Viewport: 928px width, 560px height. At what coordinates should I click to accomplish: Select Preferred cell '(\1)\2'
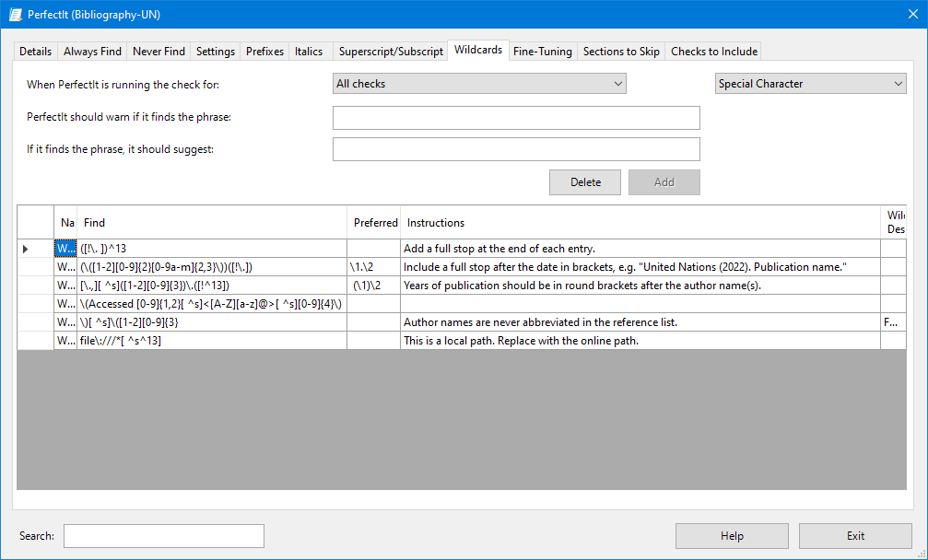click(374, 285)
